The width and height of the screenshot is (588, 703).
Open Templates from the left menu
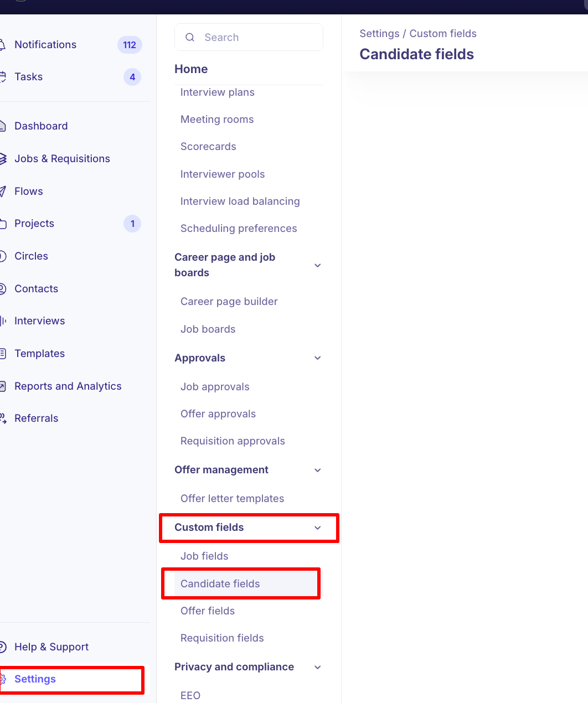click(x=39, y=354)
